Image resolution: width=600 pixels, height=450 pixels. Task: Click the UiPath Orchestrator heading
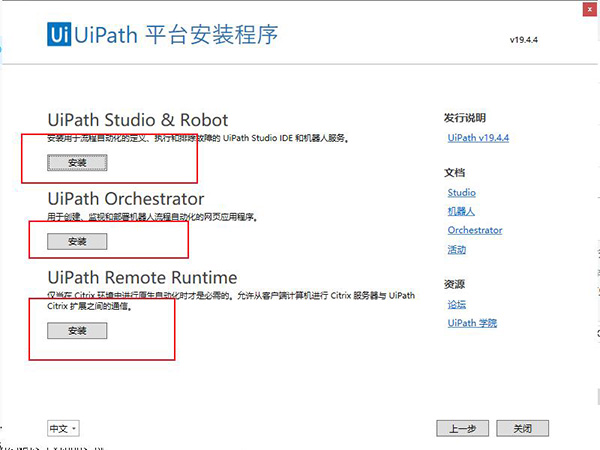126,199
